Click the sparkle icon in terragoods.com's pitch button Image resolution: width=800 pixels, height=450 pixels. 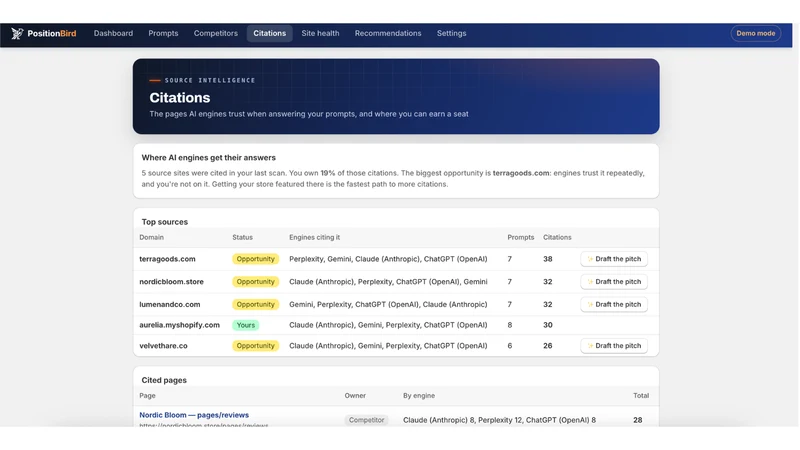[x=590, y=259]
